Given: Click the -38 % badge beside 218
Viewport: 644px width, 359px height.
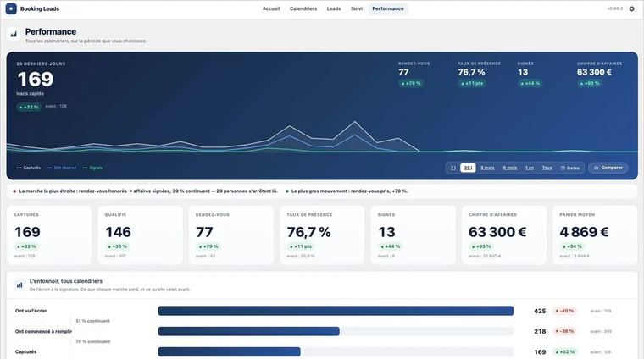Looking at the screenshot, I should point(564,331).
